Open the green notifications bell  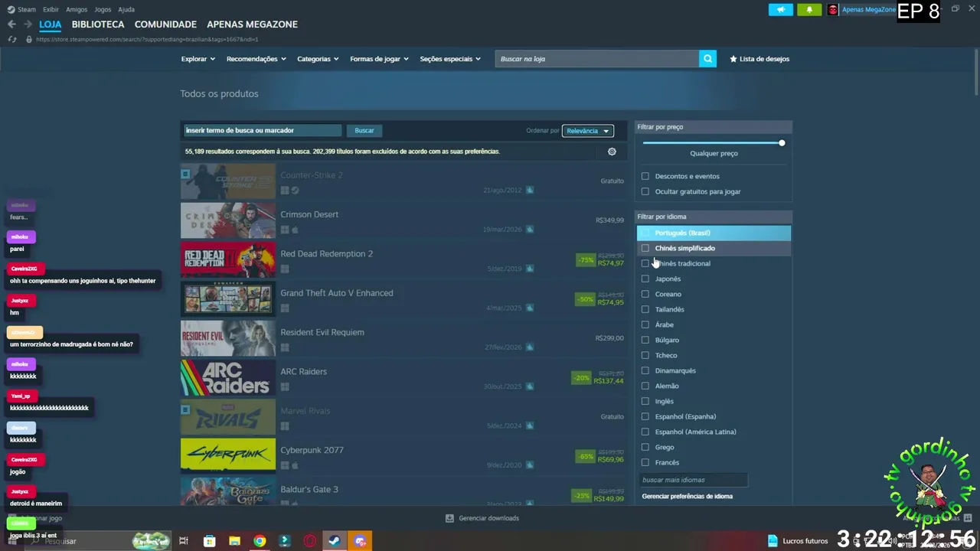[809, 10]
